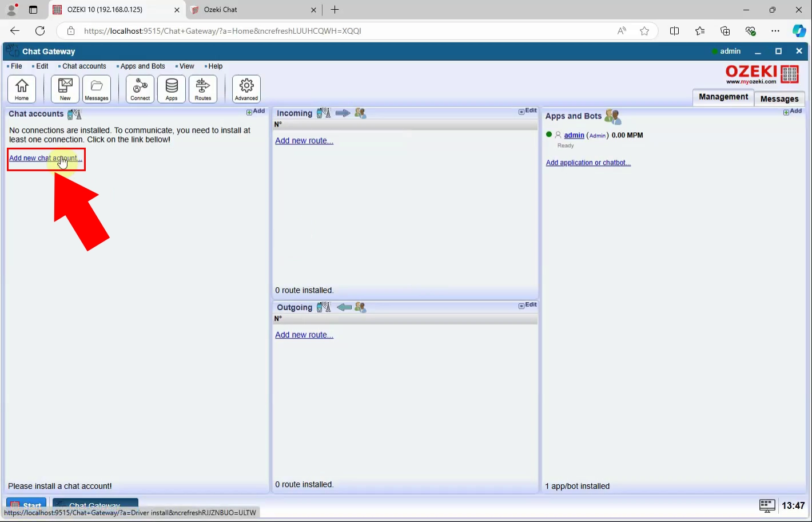Screen dimensions: 812x522
Task: Open browser Settings and more ellipsis
Action: pos(775,31)
